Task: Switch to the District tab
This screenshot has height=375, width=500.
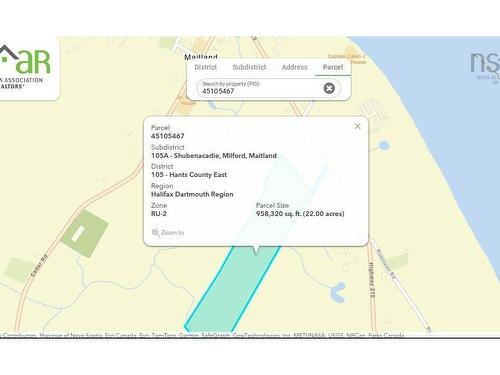Action: (x=205, y=67)
